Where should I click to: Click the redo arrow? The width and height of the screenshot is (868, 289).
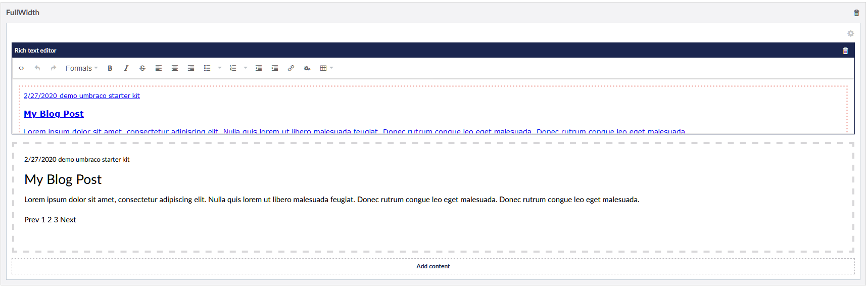pos(54,68)
